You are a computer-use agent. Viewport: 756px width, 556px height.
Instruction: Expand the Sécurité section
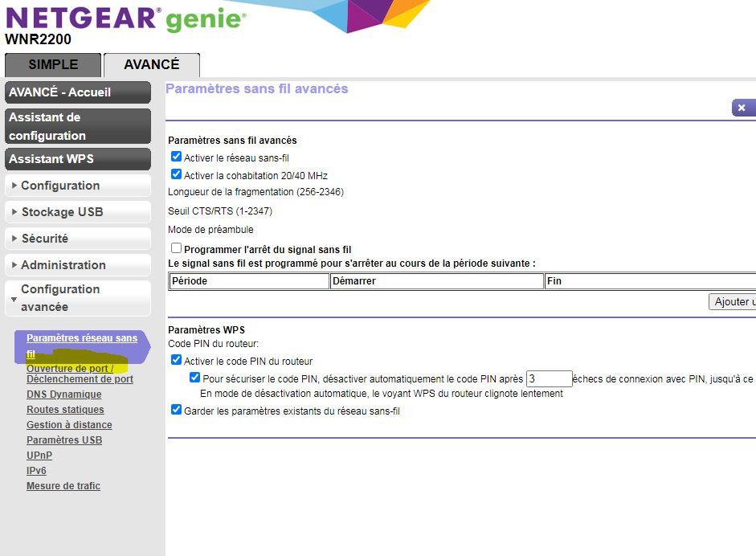point(78,239)
